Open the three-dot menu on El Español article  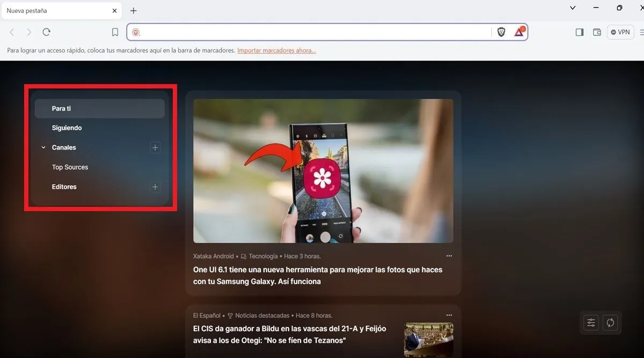[449, 315]
